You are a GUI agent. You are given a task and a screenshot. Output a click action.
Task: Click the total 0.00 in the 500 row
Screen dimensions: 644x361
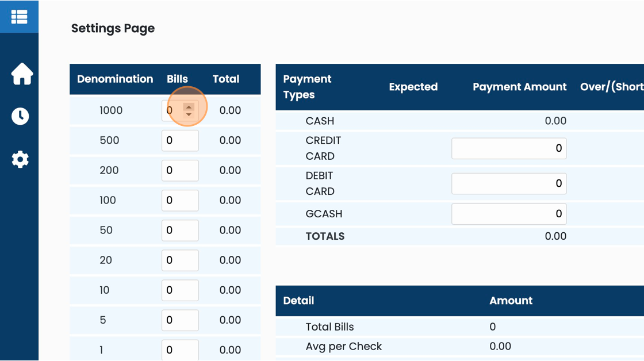(230, 140)
